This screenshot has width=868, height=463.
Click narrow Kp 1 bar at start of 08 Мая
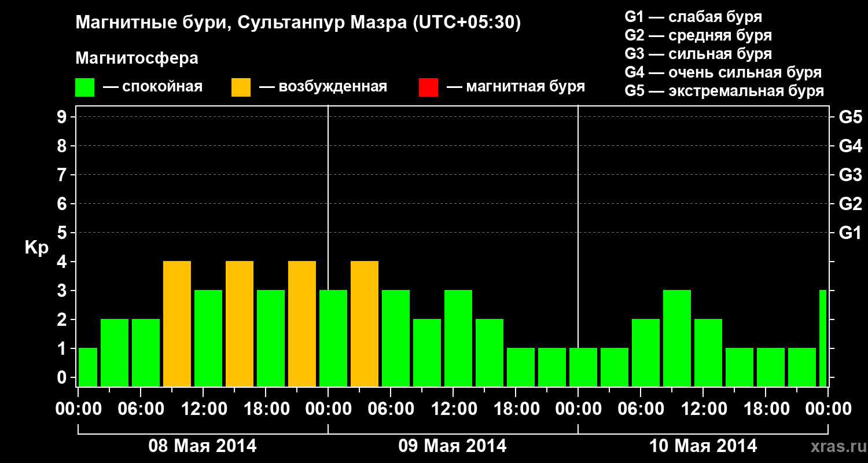88,368
